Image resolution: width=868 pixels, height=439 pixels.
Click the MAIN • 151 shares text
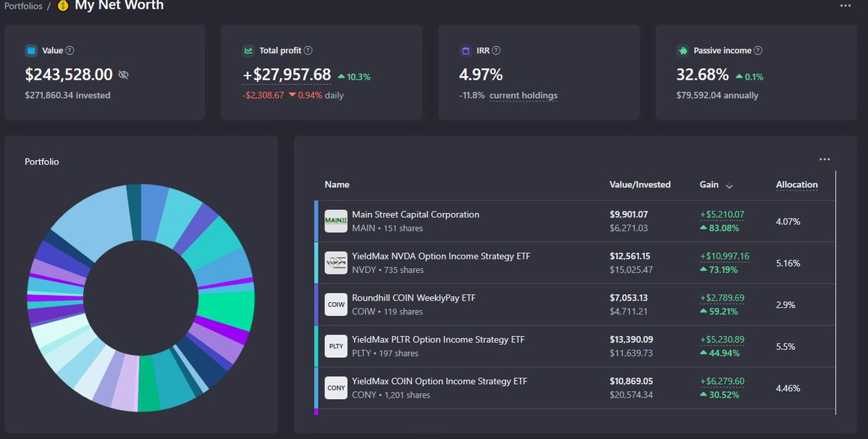pyautogui.click(x=387, y=228)
